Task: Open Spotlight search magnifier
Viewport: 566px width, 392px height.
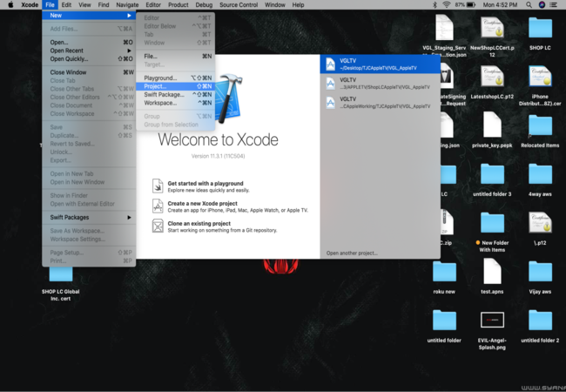Action: click(529, 4)
